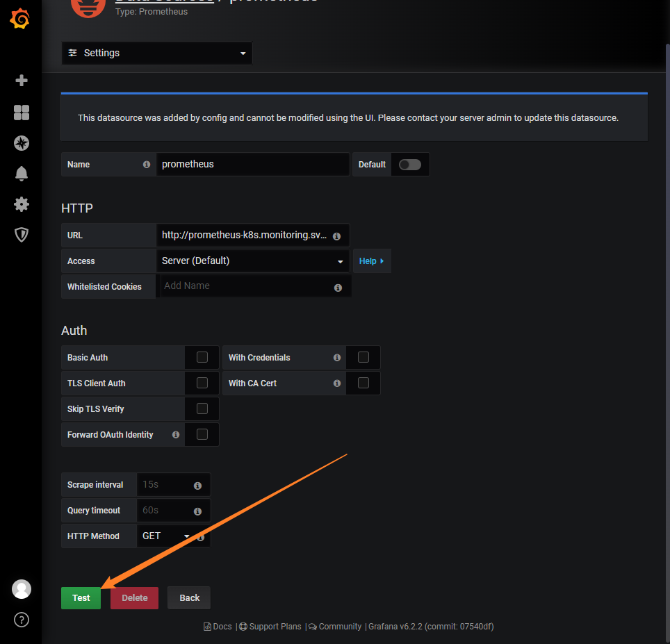
Task: Click the Whitelisted Cookies Add Name field
Action: point(246,286)
